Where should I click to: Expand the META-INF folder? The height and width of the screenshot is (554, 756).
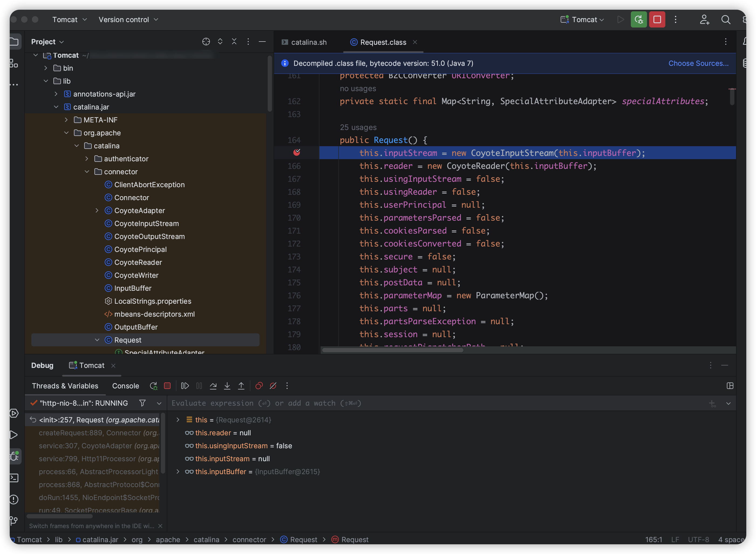click(66, 120)
